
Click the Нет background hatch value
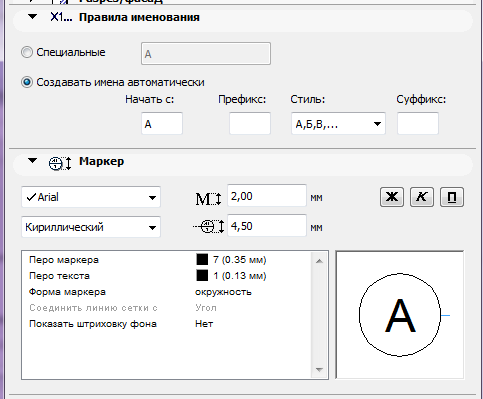(x=204, y=324)
